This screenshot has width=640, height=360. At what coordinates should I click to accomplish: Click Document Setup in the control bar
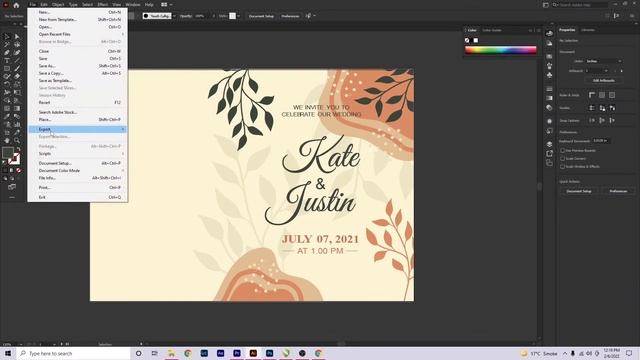[x=261, y=16]
